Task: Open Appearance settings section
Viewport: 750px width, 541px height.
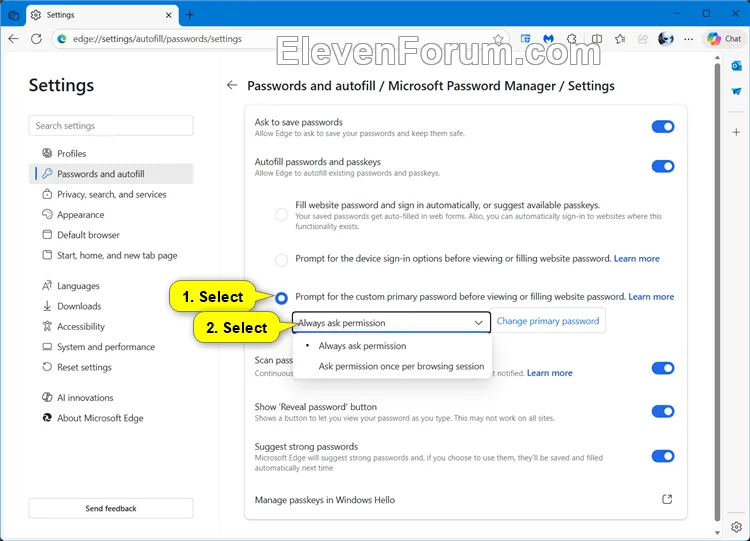Action: click(111, 215)
